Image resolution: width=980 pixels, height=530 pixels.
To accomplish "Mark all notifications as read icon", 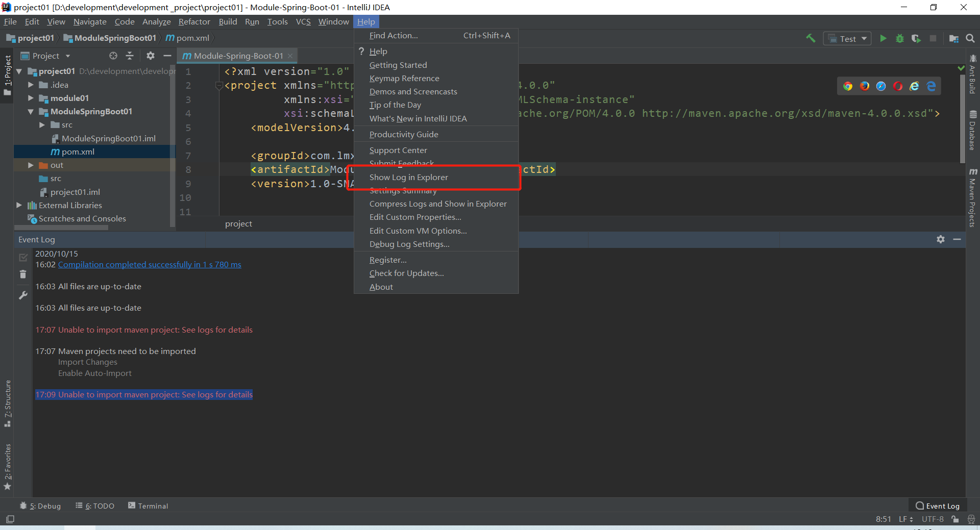I will (23, 257).
